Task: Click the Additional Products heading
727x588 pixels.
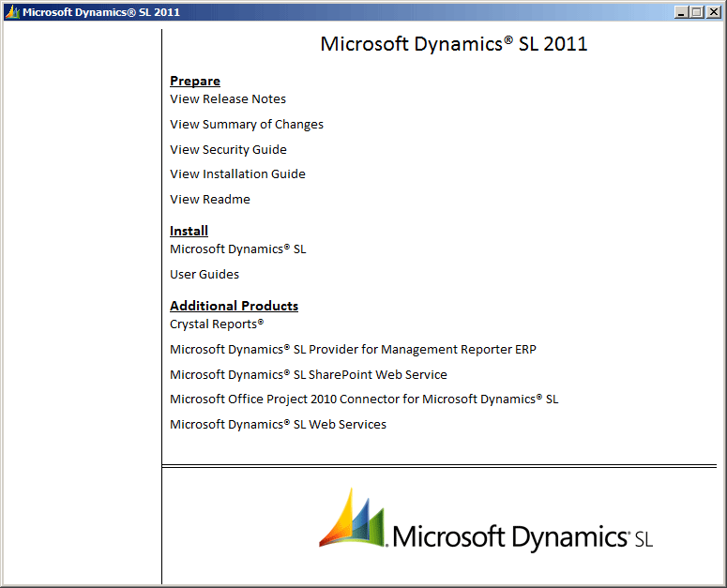Action: 234,306
